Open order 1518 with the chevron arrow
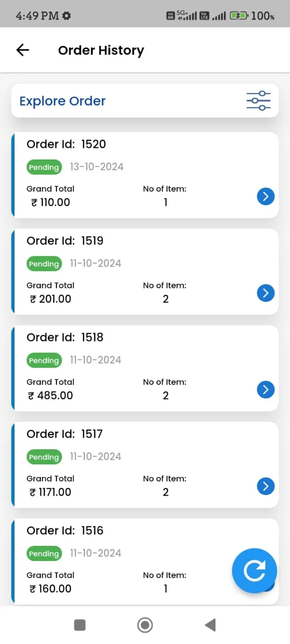Image resolution: width=290 pixels, height=644 pixels. tap(266, 389)
